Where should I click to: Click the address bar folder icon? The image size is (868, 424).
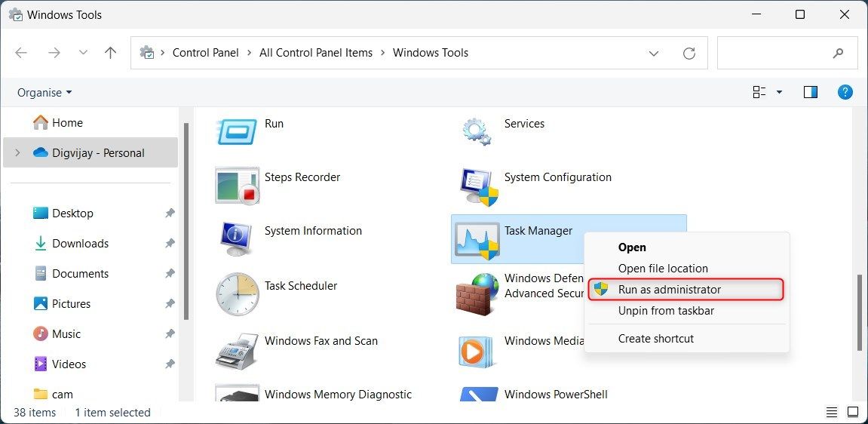point(147,53)
